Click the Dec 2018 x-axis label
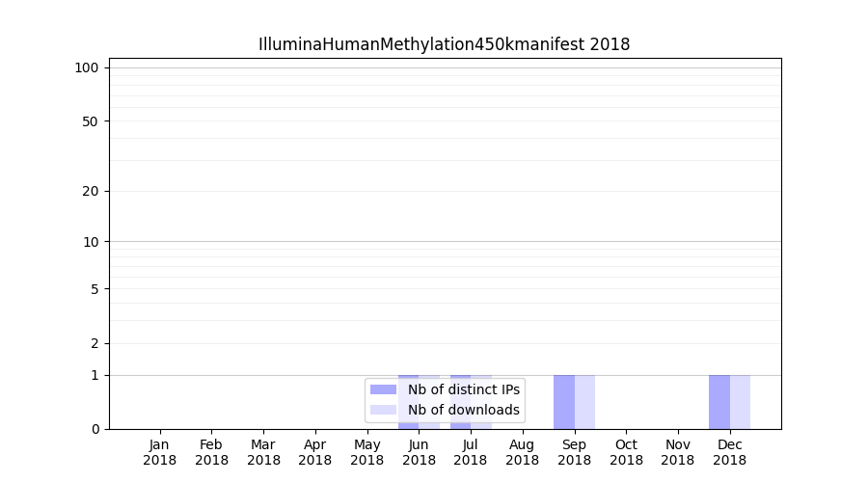This screenshot has height=482, width=868. coord(730,452)
